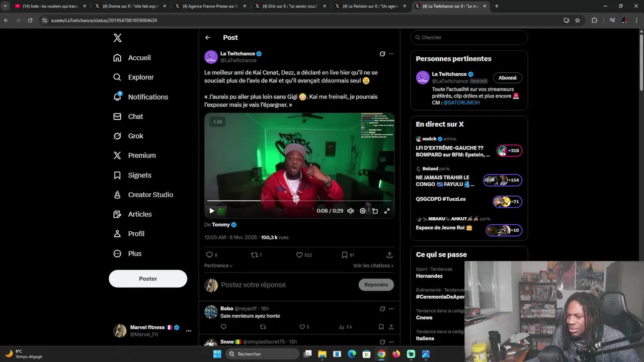The height and width of the screenshot is (362, 644).
Task: Open tab search dropdown arrow
Action: [x=6, y=6]
